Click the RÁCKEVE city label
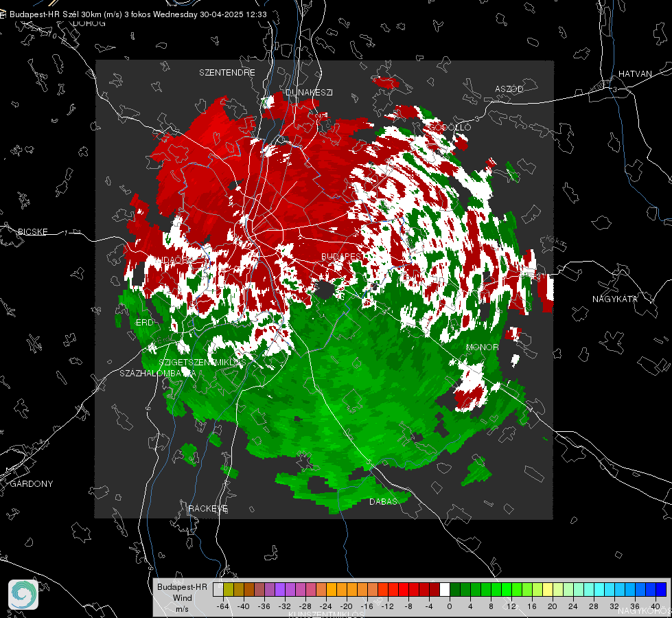 (208, 508)
